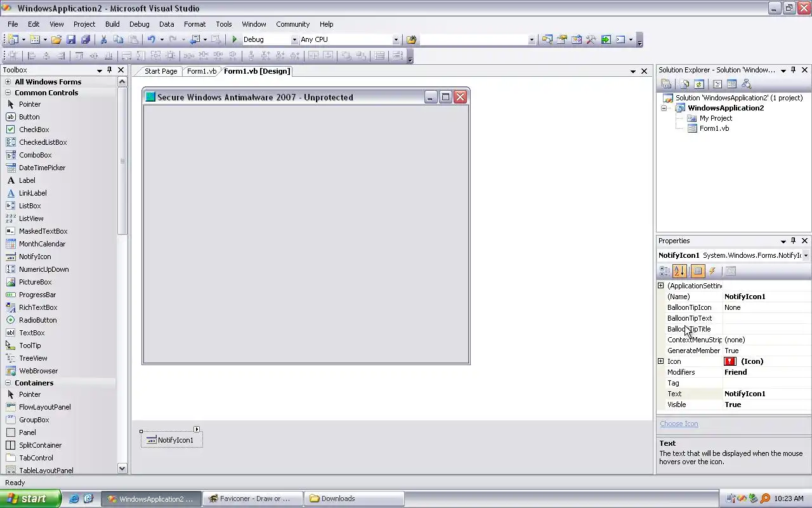Select the PictureBox control in Toolbox

pyautogui.click(x=35, y=282)
